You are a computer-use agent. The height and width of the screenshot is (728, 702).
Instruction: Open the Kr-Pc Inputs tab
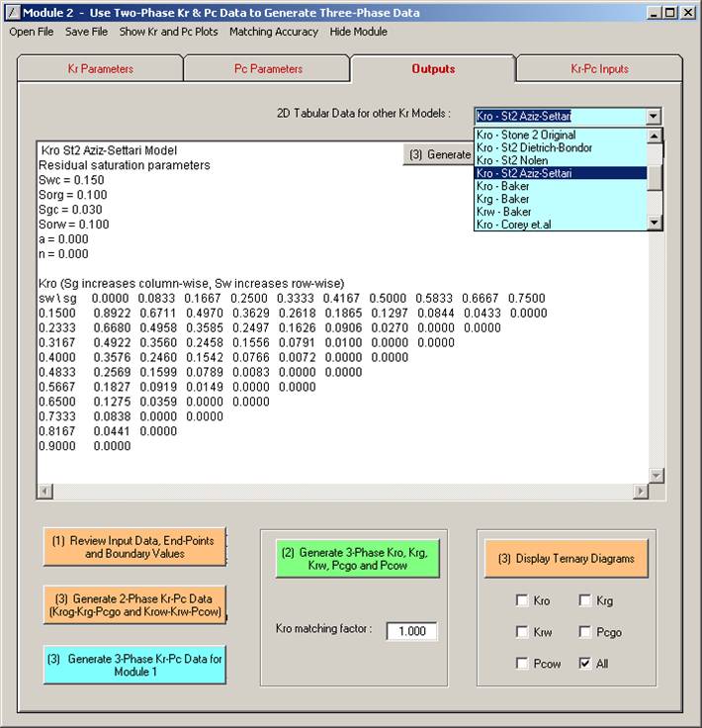pos(599,69)
